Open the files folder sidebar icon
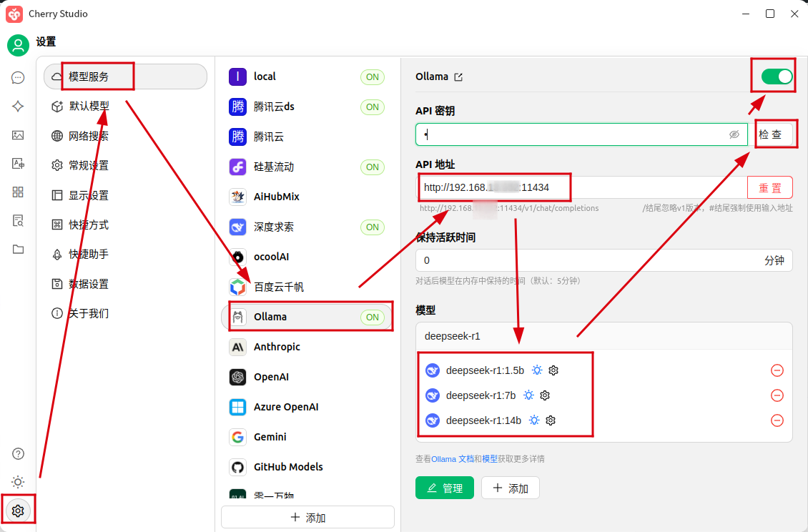808x532 pixels. click(18, 249)
